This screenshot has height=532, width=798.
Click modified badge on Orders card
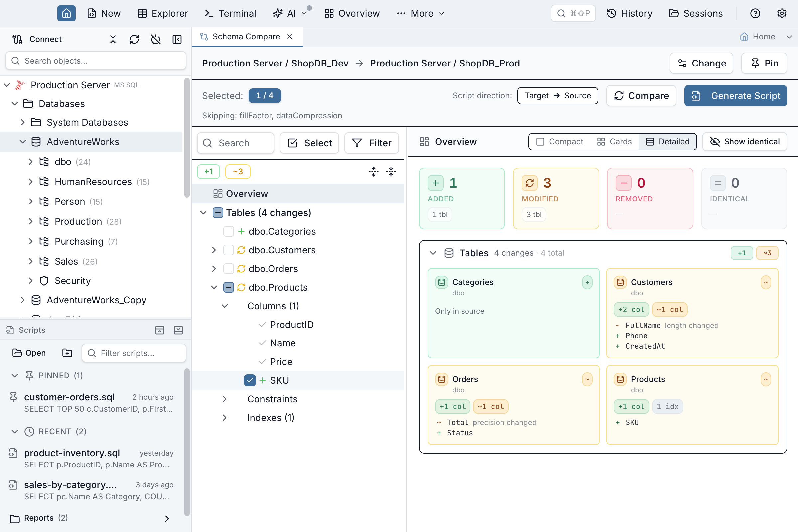pos(587,379)
